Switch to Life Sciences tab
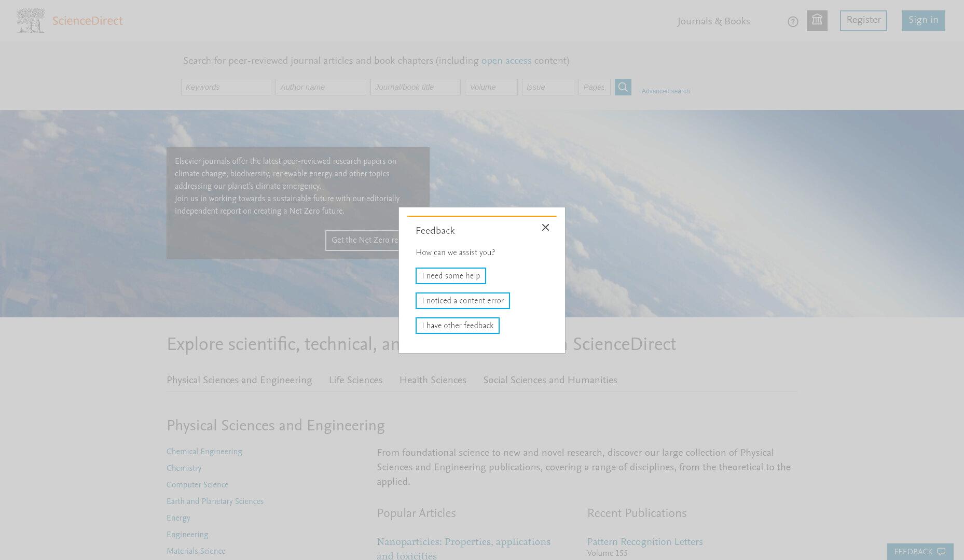The height and width of the screenshot is (560, 964). [356, 381]
